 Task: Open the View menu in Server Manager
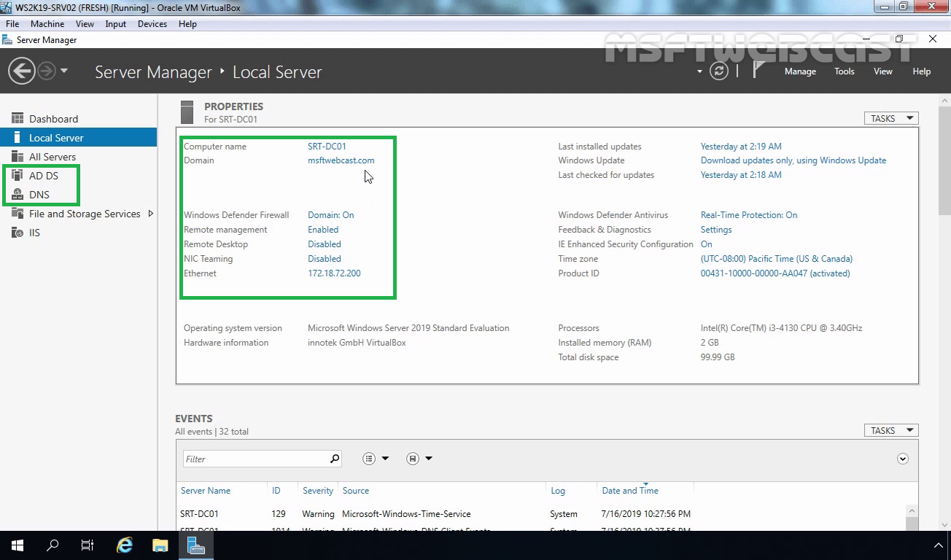tap(883, 71)
